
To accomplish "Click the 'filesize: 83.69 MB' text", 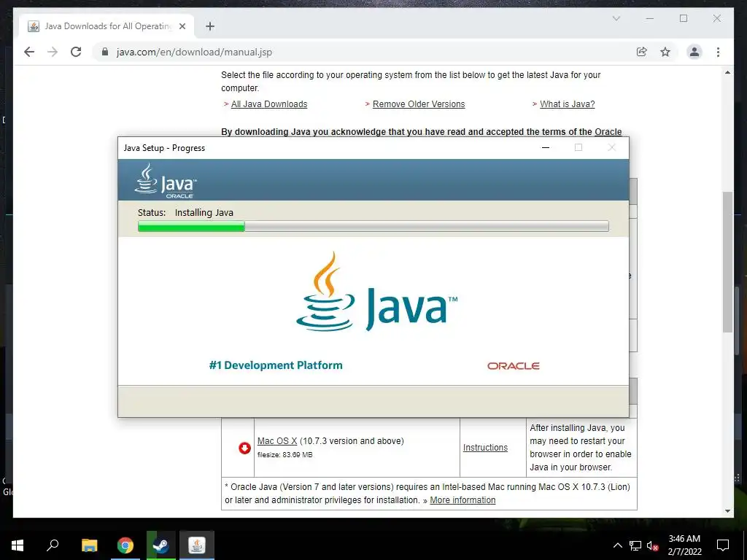I will pos(285,455).
